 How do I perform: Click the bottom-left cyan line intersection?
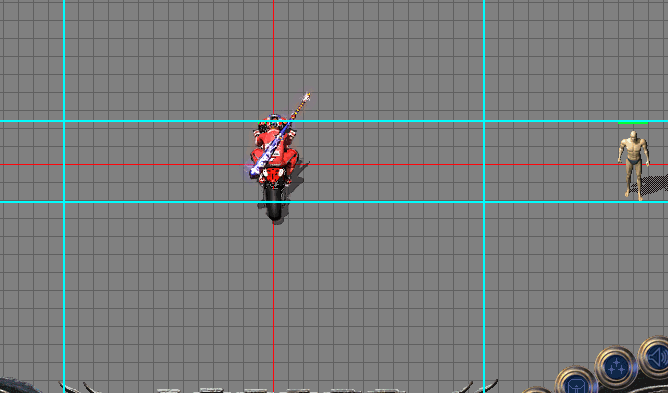tap(64, 201)
